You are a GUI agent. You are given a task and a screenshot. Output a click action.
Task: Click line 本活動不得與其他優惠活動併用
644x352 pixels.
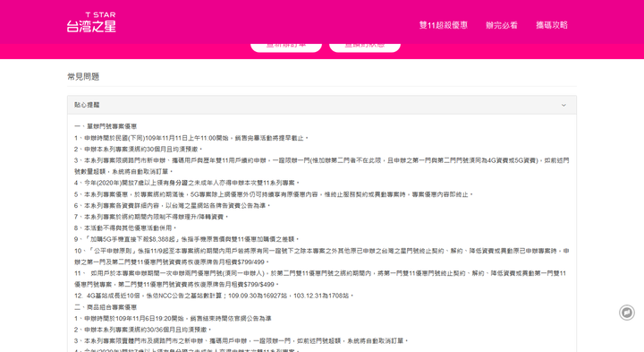(126, 228)
